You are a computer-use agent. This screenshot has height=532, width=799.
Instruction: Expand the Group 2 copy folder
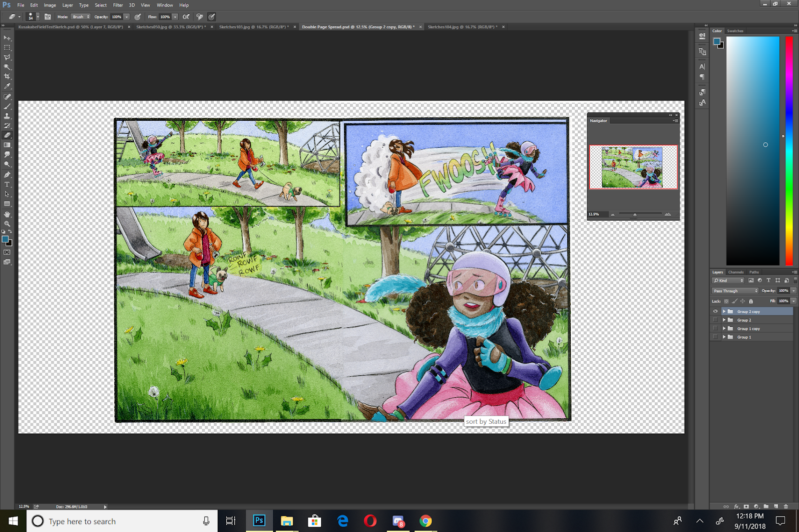point(724,311)
